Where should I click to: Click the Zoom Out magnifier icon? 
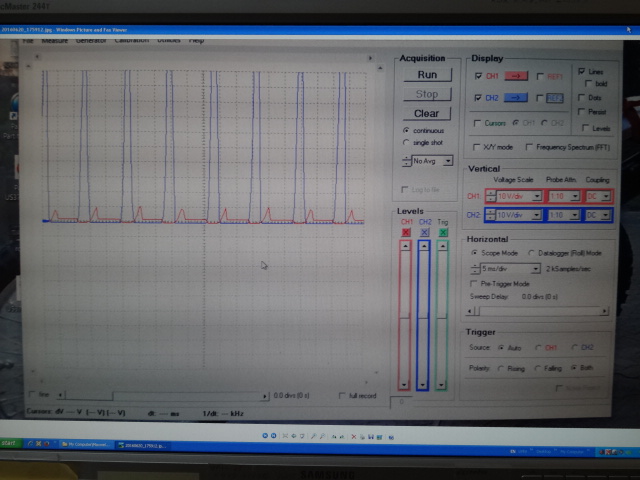coord(322,437)
